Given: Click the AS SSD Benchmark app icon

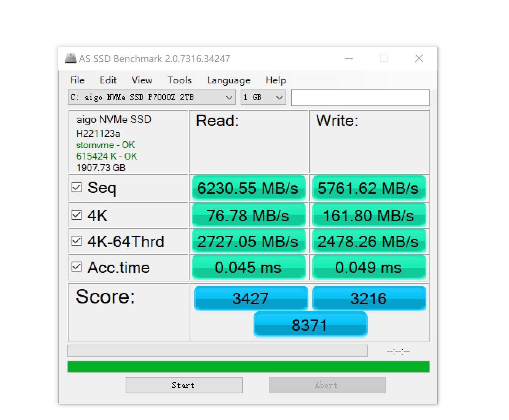Looking at the screenshot, I should [x=70, y=59].
